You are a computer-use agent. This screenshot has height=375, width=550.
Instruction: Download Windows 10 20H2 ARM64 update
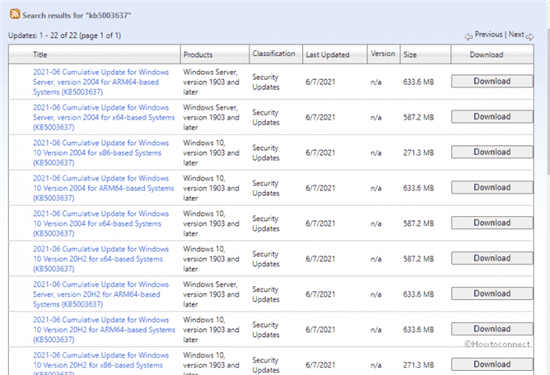492,329
